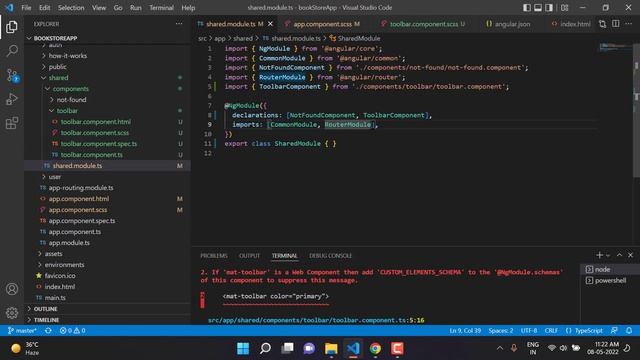The width and height of the screenshot is (640, 360).
Task: Click master branch in status bar
Action: pos(22,330)
